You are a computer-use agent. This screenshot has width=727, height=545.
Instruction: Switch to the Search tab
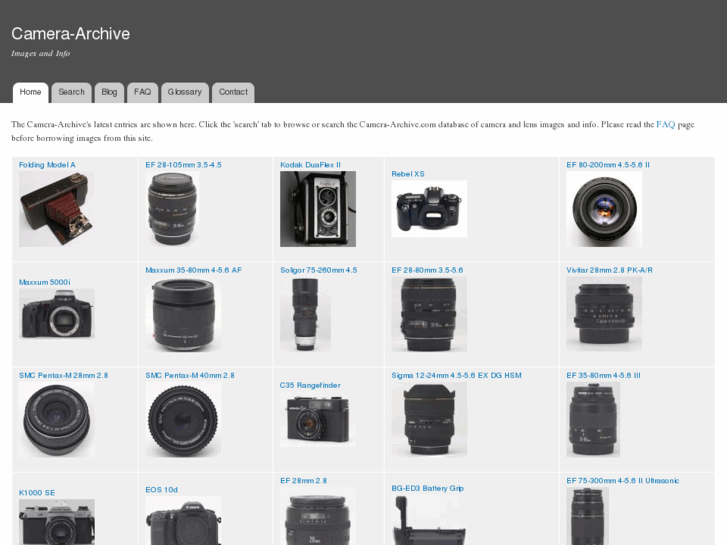[71, 92]
